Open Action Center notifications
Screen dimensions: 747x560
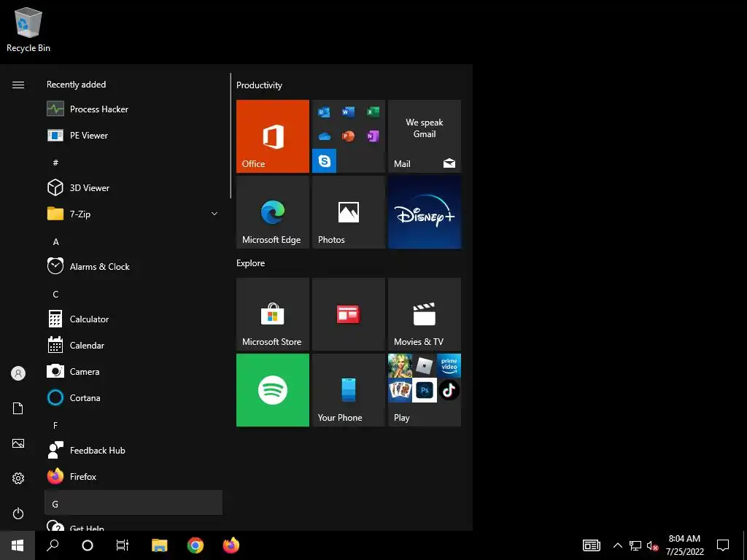point(723,545)
